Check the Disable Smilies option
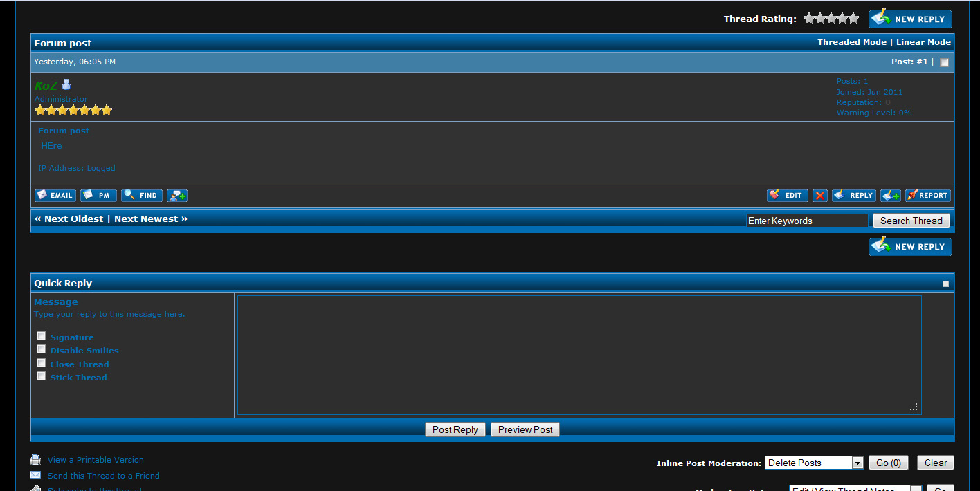This screenshot has width=980, height=491. pyautogui.click(x=42, y=349)
